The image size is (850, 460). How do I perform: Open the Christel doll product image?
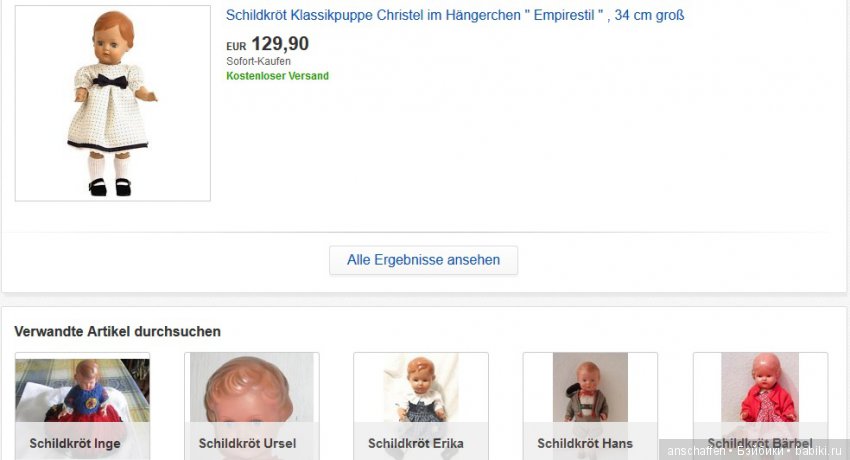tap(112, 103)
